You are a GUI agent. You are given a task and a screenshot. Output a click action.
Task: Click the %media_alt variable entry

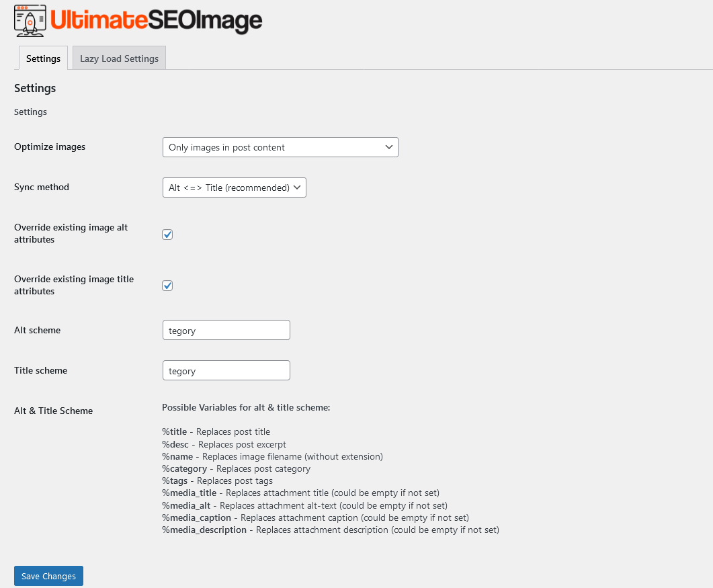click(x=189, y=505)
